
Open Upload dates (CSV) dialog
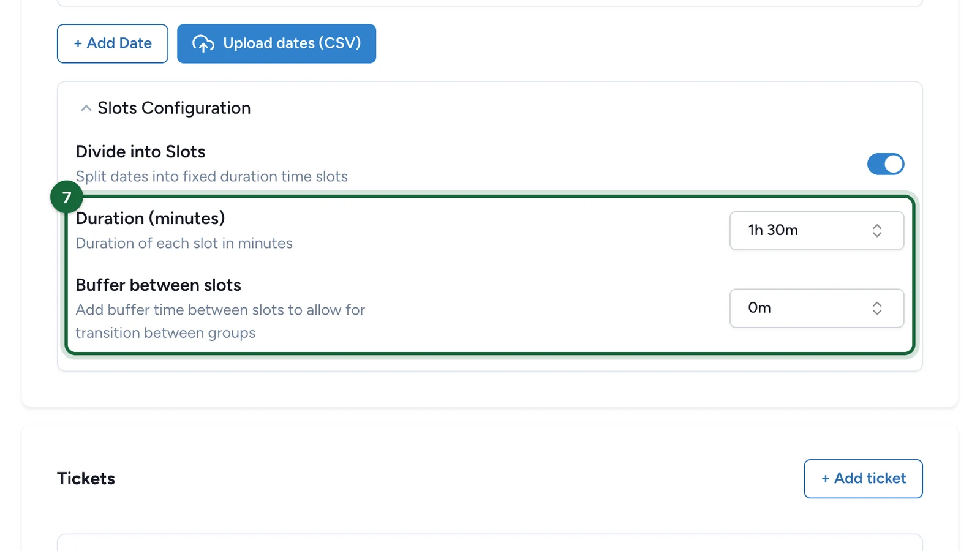click(x=276, y=43)
